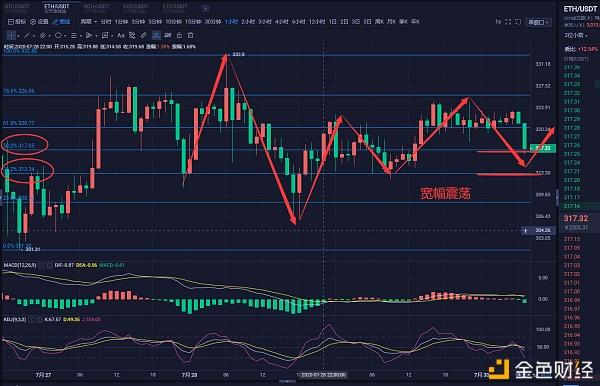Close the MACD indicator panel icon
Image resolution: width=600 pixels, height=386 pixels.
coord(49,265)
